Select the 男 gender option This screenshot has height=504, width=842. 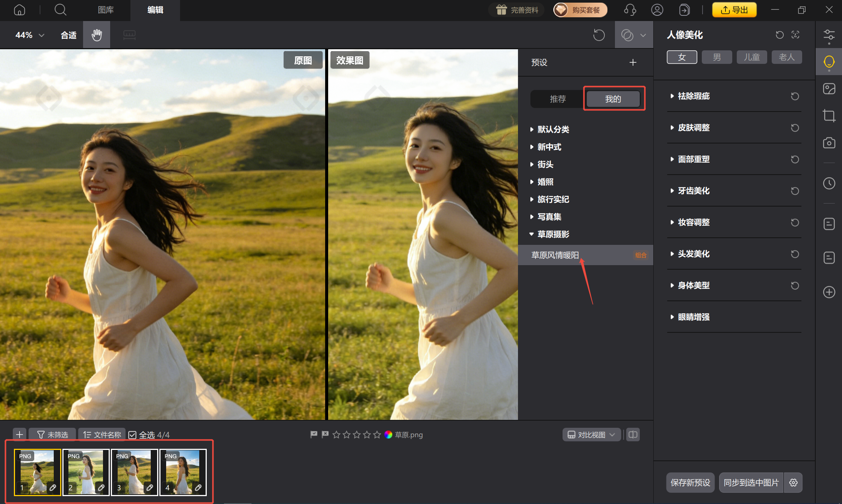pyautogui.click(x=717, y=57)
